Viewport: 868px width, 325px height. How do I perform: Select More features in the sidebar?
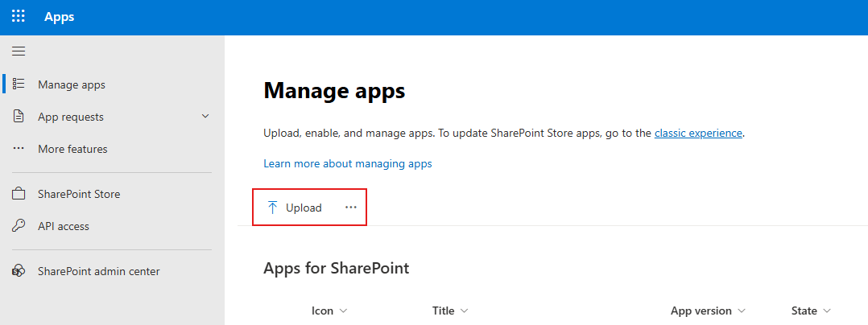72,149
